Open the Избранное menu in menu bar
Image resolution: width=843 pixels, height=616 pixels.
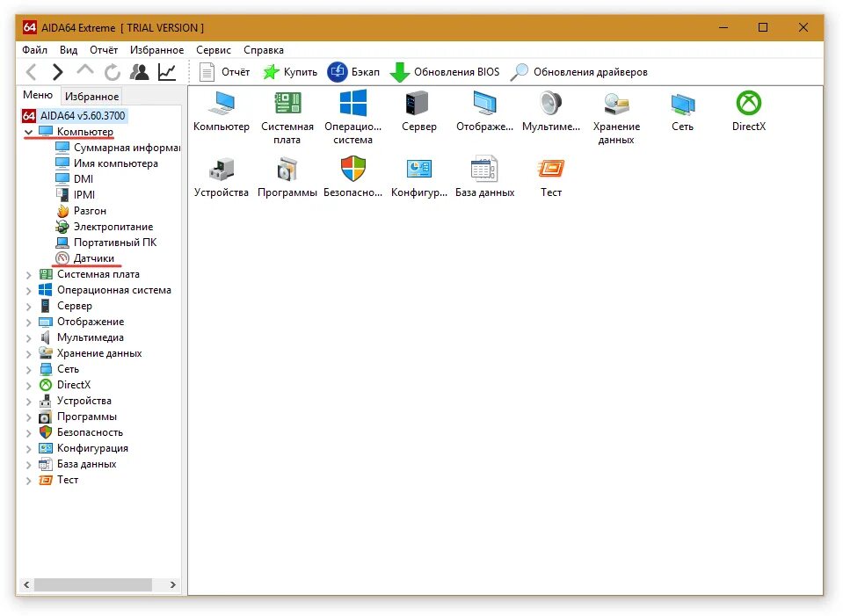click(x=156, y=50)
